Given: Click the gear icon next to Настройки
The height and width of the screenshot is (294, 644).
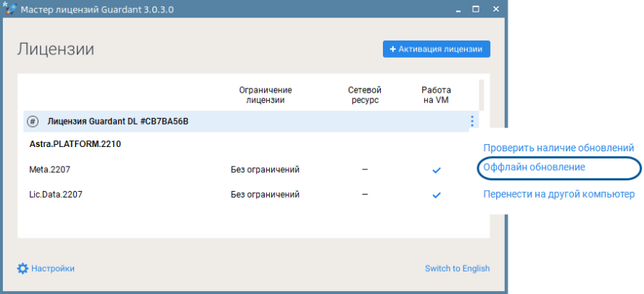Looking at the screenshot, I should point(22,269).
